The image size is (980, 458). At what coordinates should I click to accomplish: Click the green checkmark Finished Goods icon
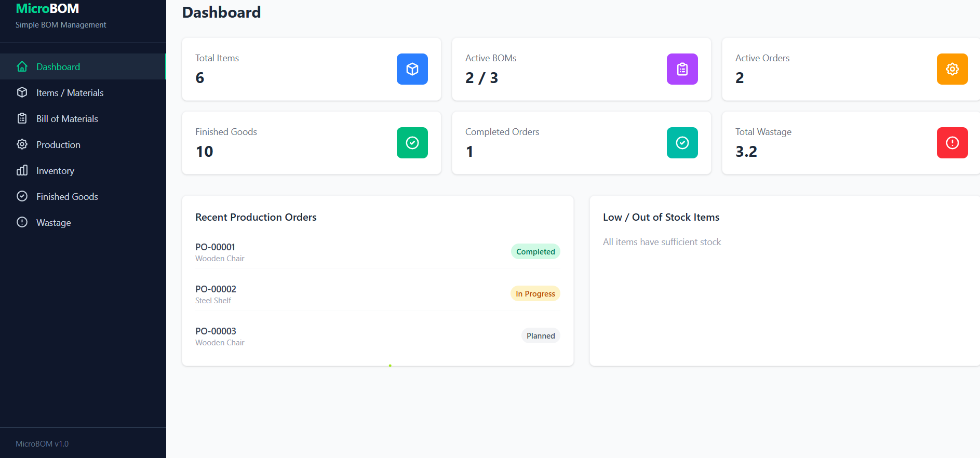point(412,143)
